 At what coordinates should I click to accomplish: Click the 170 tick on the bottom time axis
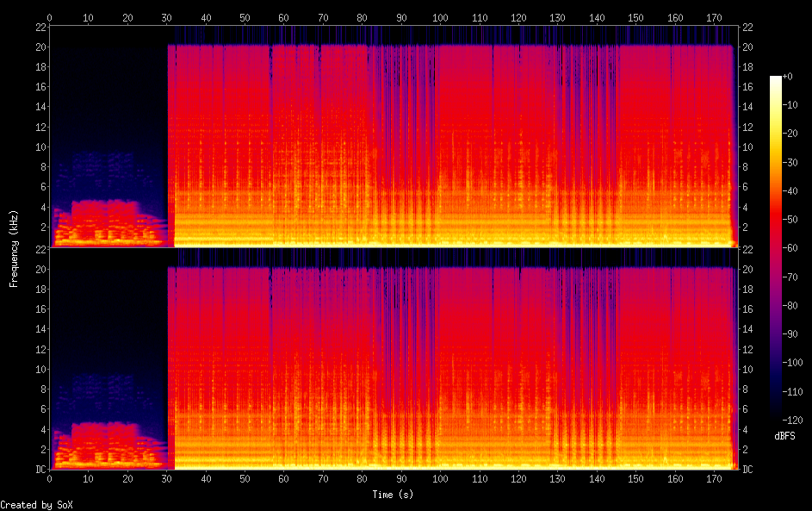tap(714, 479)
